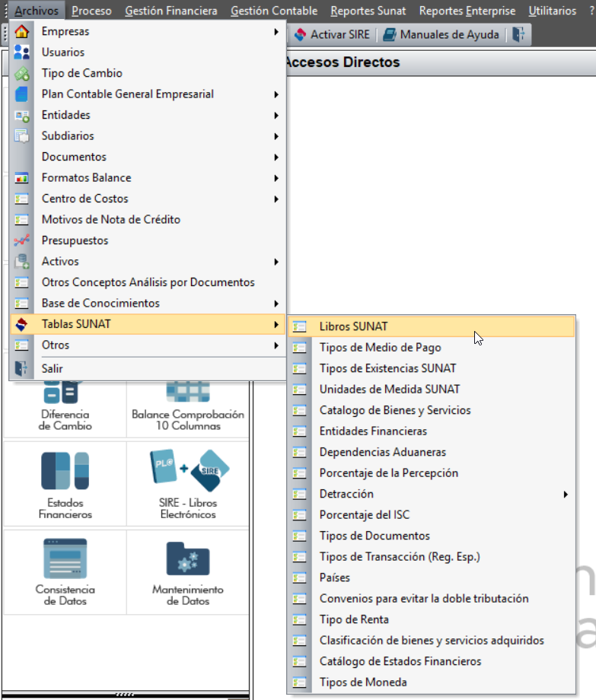Select Convenios para evitar la doble tributación
This screenshot has width=596, height=700.
432,599
